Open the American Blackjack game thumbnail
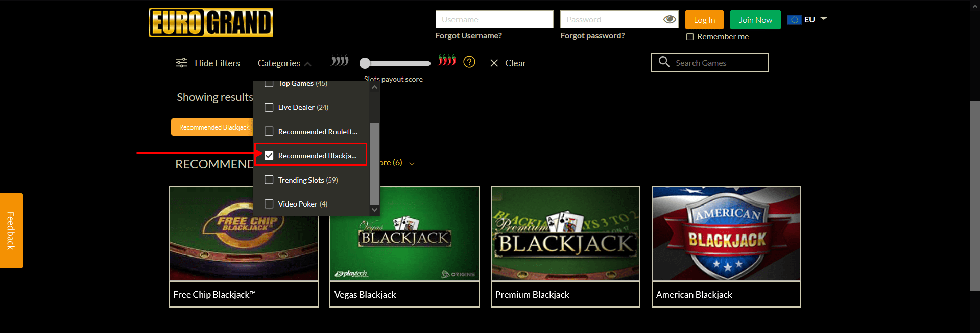The image size is (980, 333). point(726,234)
